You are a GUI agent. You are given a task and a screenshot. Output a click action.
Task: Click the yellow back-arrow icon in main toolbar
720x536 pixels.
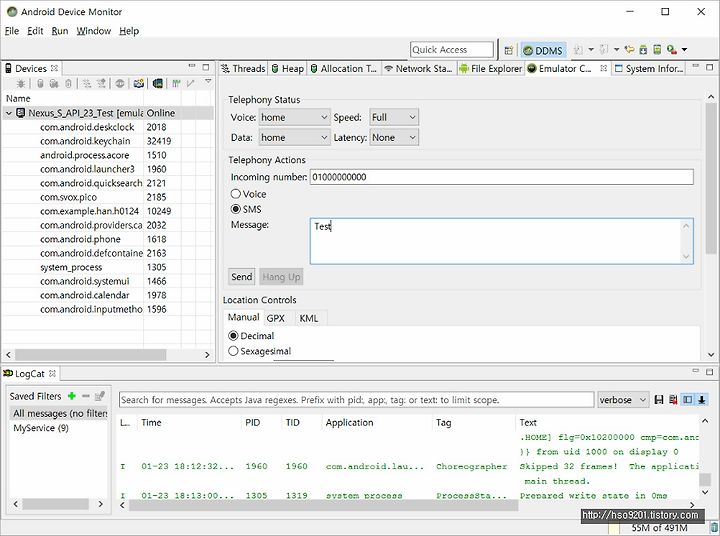tap(630, 49)
